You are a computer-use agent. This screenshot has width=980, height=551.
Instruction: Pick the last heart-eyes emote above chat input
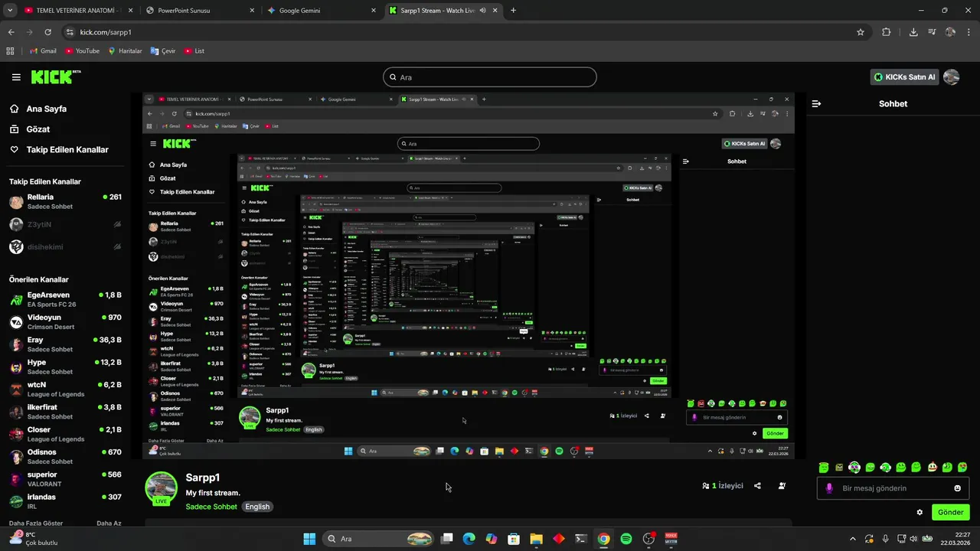[x=963, y=467]
